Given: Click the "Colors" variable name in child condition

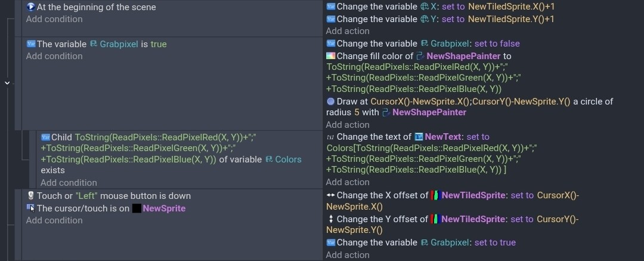Looking at the screenshot, I should pos(288,159).
